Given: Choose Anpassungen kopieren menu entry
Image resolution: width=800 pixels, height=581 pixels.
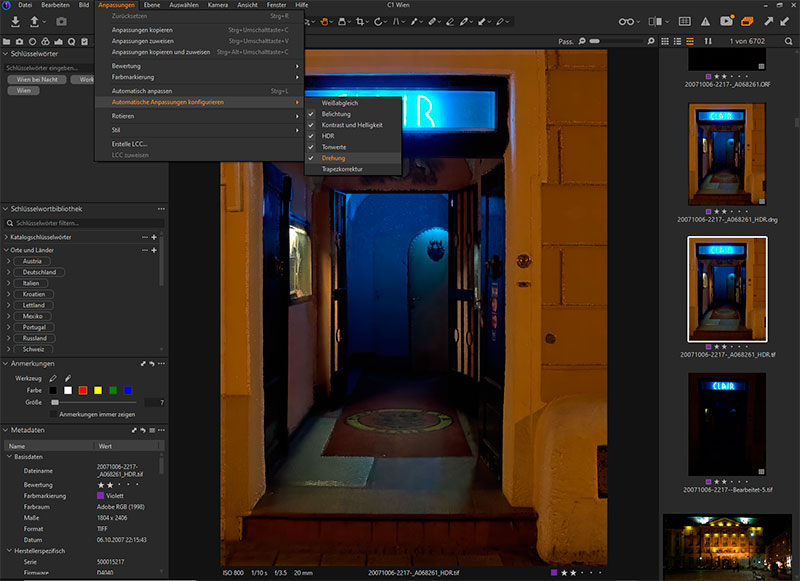Looking at the screenshot, I should 199,30.
